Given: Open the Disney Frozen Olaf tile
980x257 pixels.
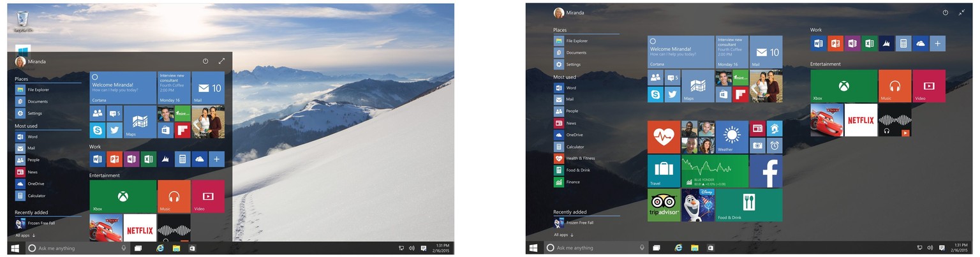Looking at the screenshot, I should pyautogui.click(x=697, y=205).
